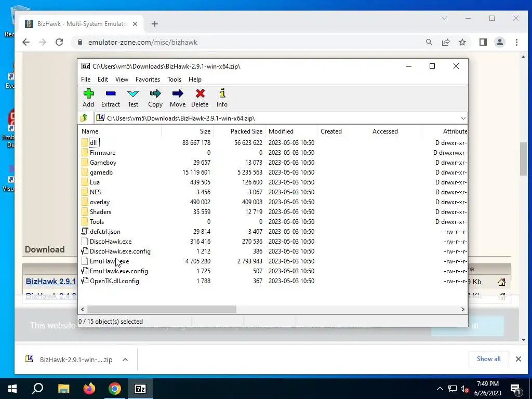Select the Firmware folder icon
This screenshot has width=532, height=399.
(x=85, y=152)
